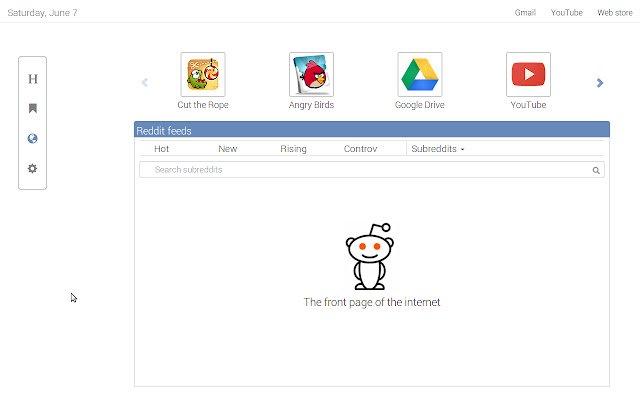
Task: Switch to the New tab
Action: click(x=227, y=149)
